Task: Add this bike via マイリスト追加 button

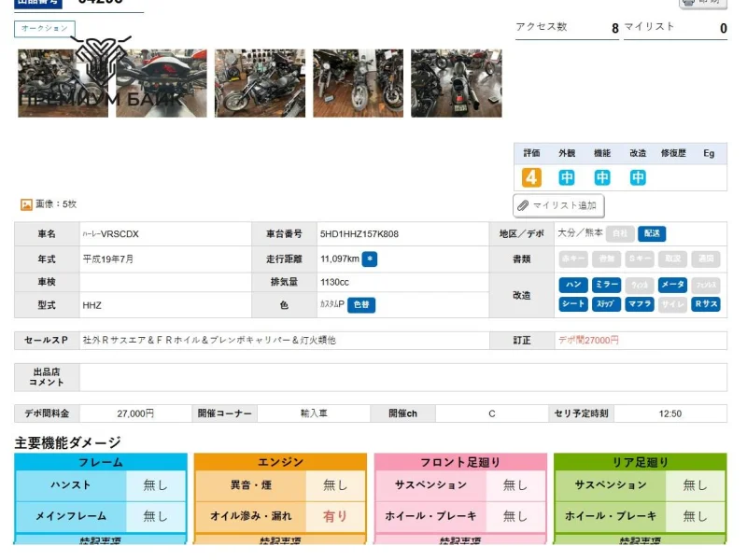Action: (x=558, y=205)
